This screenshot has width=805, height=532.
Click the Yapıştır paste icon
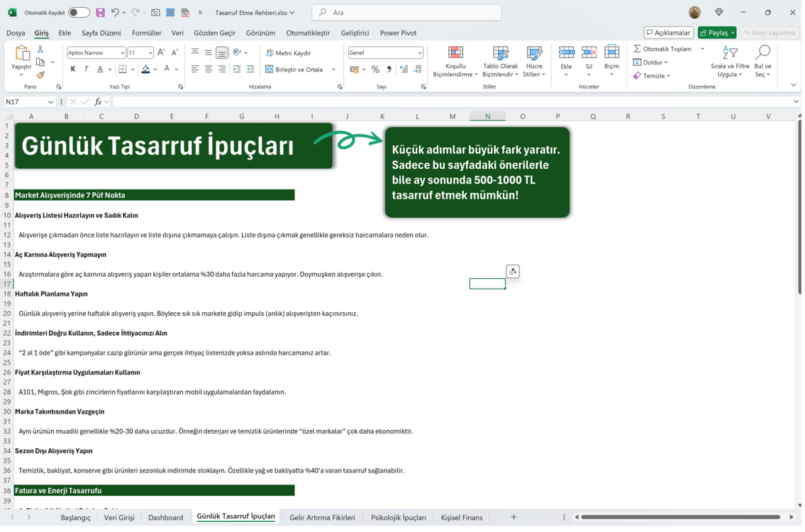[21, 53]
